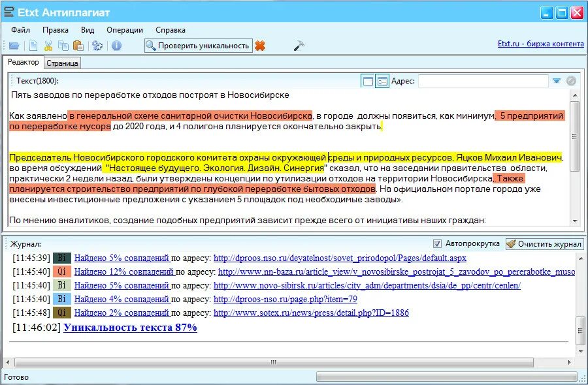Image resolution: width=588 pixels, height=385 pixels.
Task: Click the Etxt application icon in title bar
Action: pos(8,12)
